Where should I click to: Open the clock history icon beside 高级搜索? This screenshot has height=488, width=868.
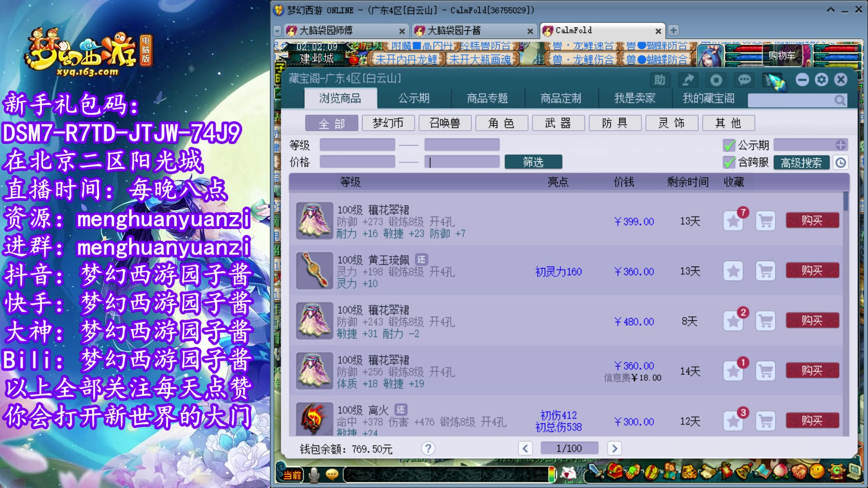click(x=841, y=163)
